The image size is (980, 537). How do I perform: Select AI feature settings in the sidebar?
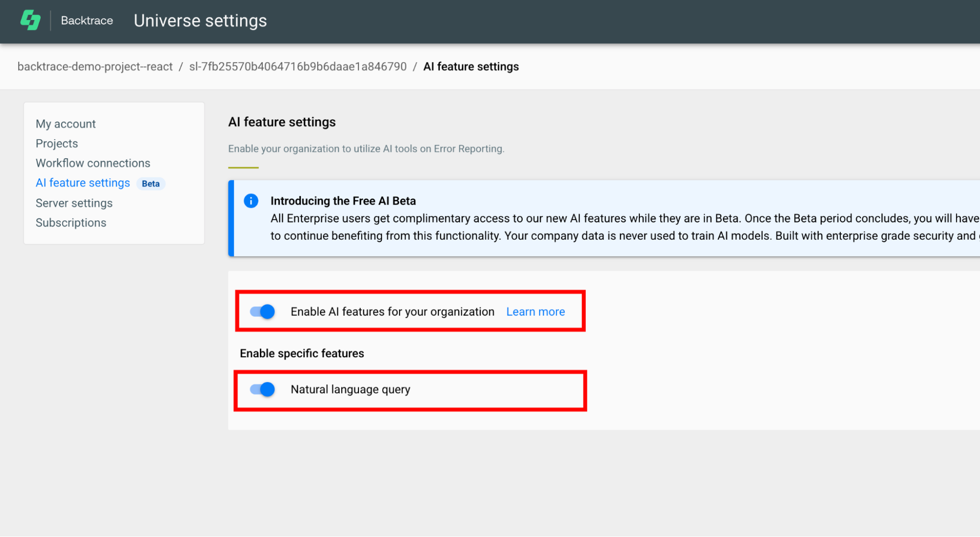[x=83, y=183]
